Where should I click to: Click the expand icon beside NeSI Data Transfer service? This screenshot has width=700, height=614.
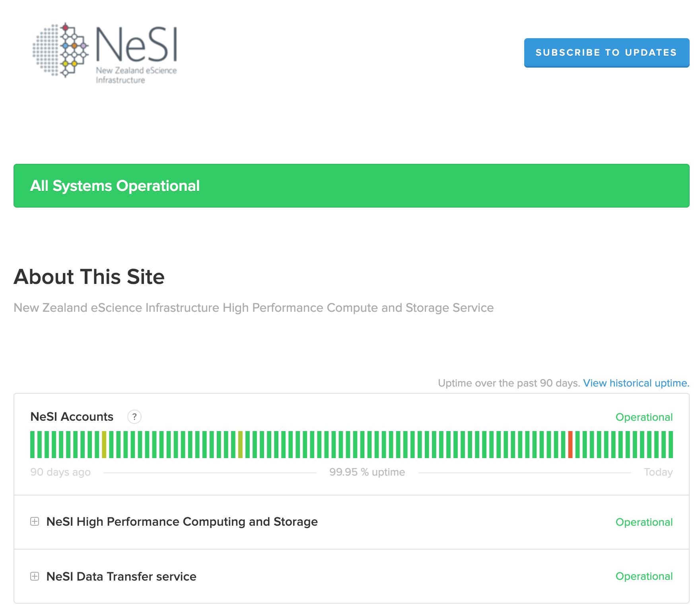35,576
